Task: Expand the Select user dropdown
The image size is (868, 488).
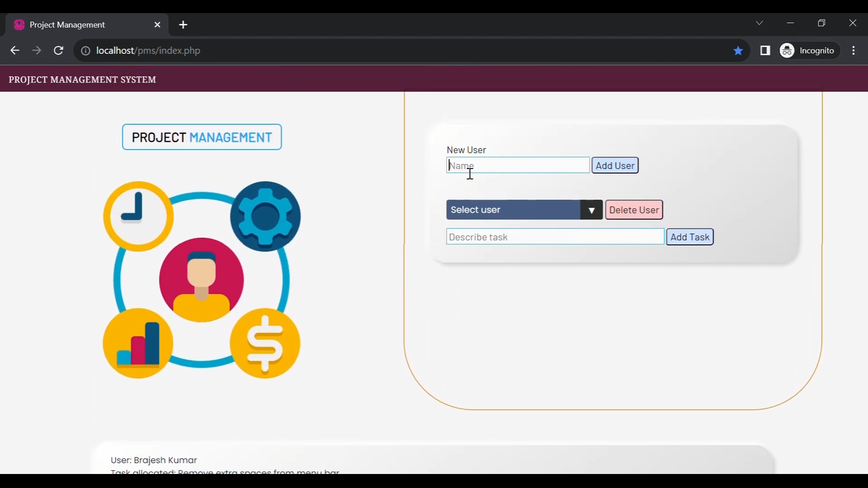Action: [524, 210]
